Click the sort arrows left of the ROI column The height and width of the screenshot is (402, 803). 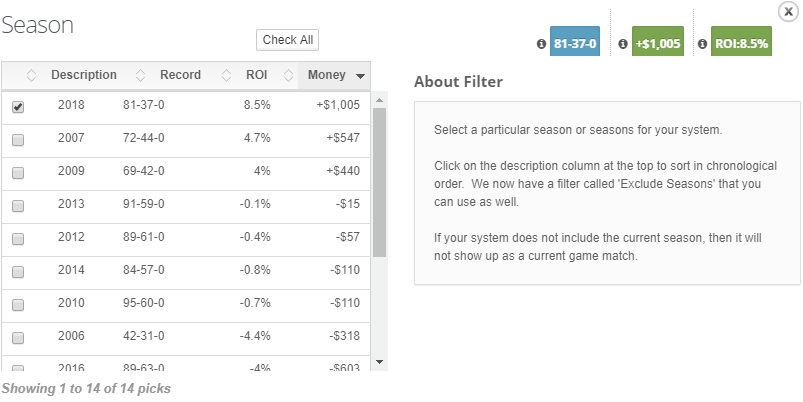pyautogui.click(x=226, y=75)
